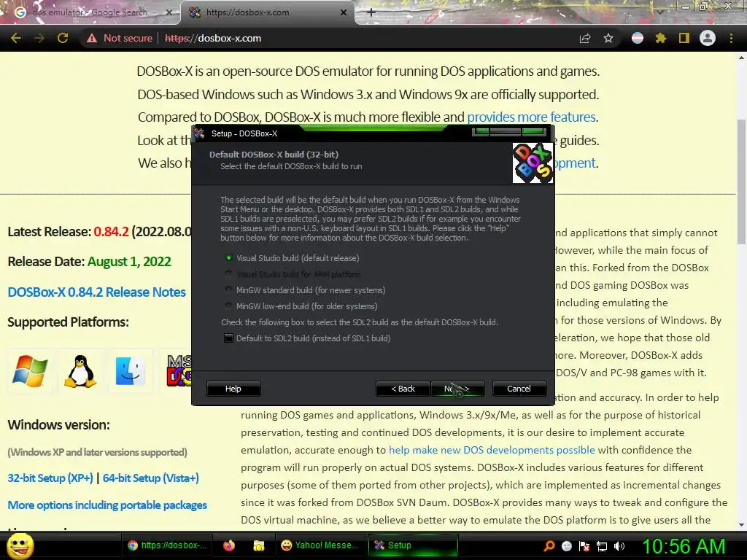Switch to the Setup taskbar item
The image size is (747, 560).
pyautogui.click(x=414, y=545)
